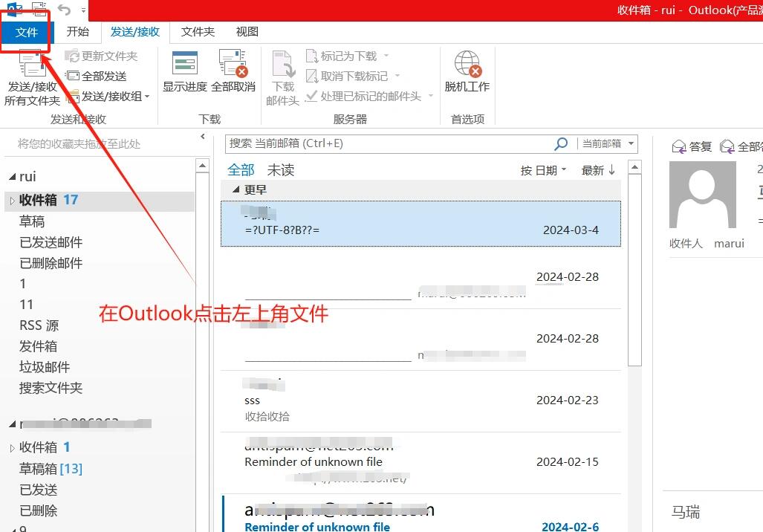763x532 pixels.
Task: Click the 全部取消 cancel all icon
Action: tap(233, 64)
